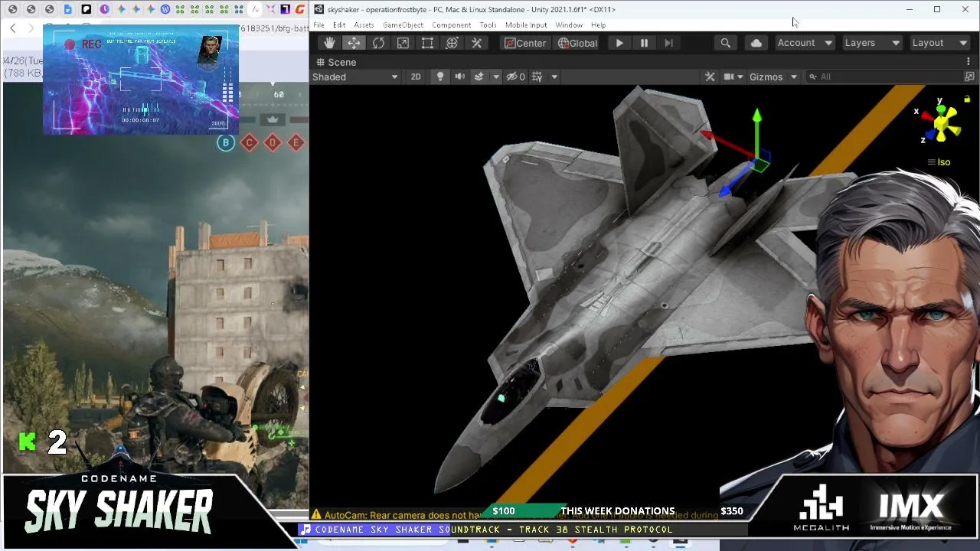980x551 pixels.
Task: Open the Tools menu
Action: [x=488, y=25]
